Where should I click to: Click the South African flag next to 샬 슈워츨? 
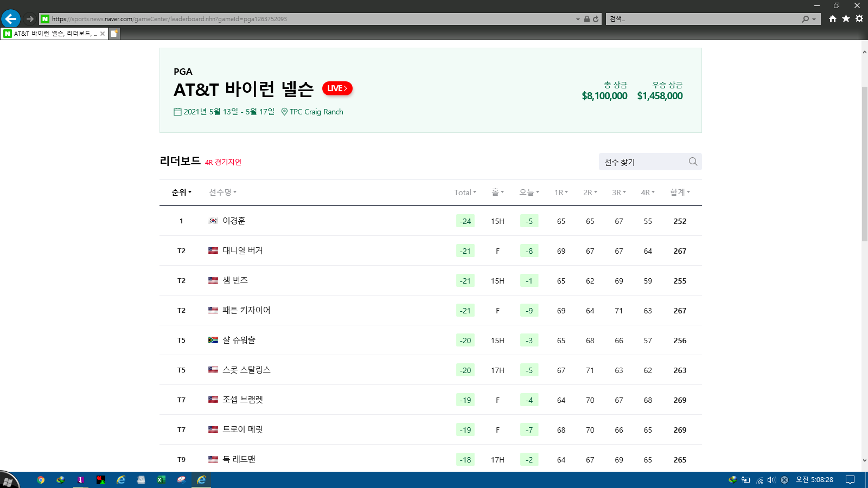(213, 340)
